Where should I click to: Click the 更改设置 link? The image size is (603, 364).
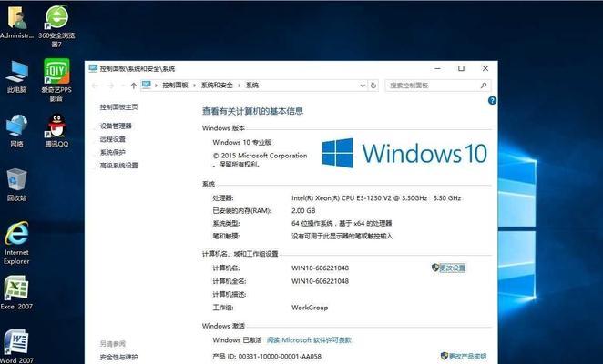point(453,268)
